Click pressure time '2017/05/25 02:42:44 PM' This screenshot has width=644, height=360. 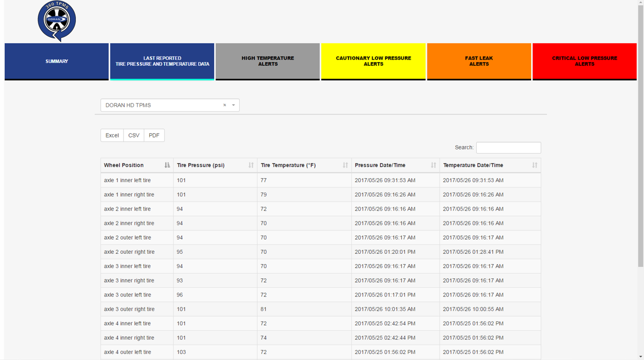point(385,338)
